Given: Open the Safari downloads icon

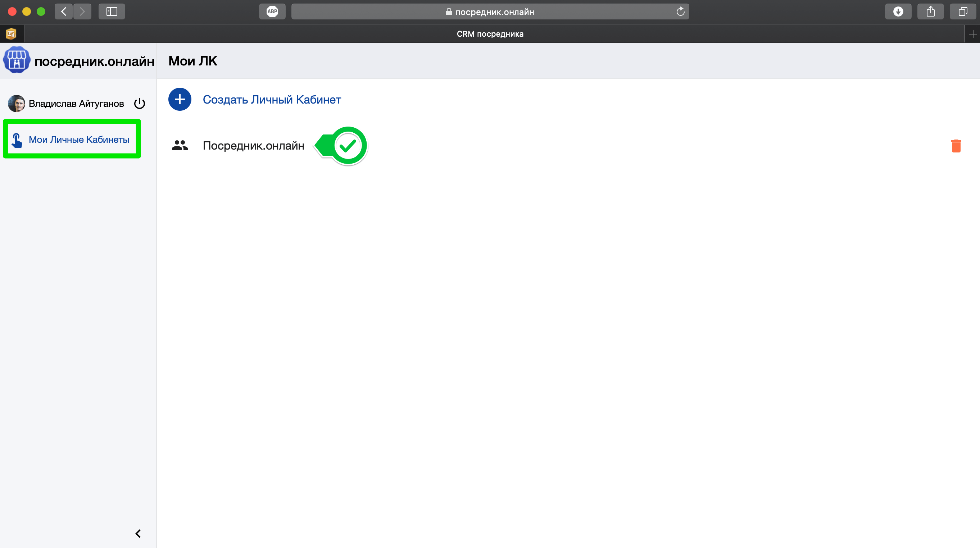Looking at the screenshot, I should pyautogui.click(x=898, y=12).
